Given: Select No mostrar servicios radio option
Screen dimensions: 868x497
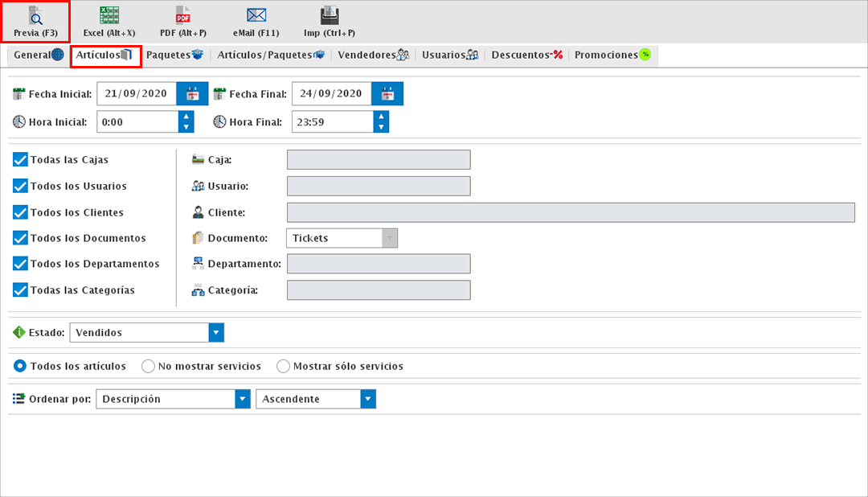Looking at the screenshot, I should click(x=148, y=367).
